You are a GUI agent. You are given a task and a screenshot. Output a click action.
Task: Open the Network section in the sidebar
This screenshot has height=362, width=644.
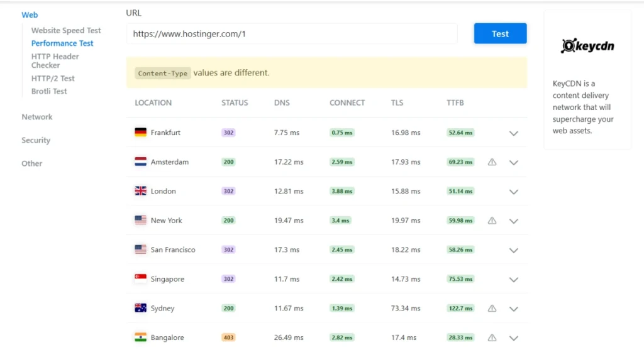[36, 116]
